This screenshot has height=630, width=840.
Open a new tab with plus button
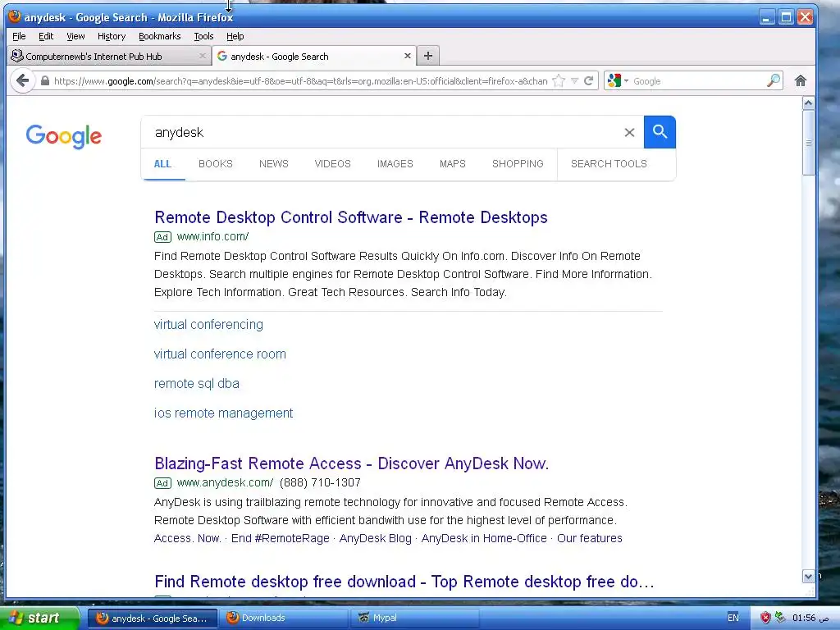tap(427, 56)
